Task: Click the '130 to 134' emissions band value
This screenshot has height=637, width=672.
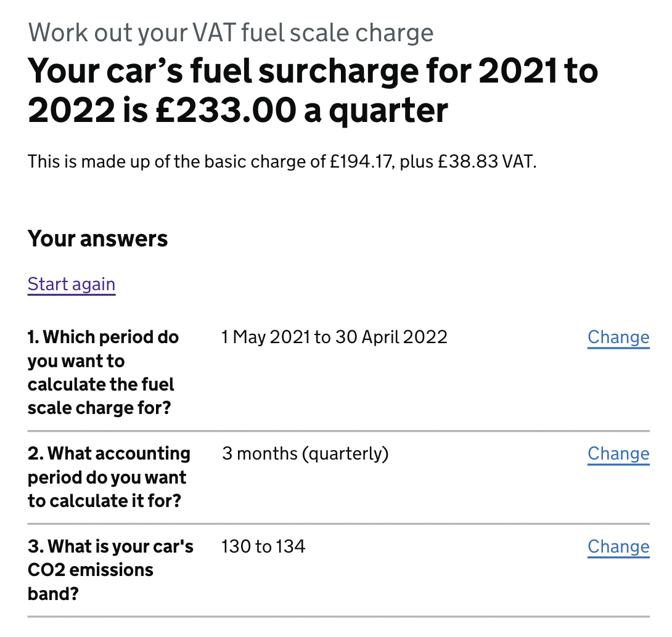Action: click(263, 546)
